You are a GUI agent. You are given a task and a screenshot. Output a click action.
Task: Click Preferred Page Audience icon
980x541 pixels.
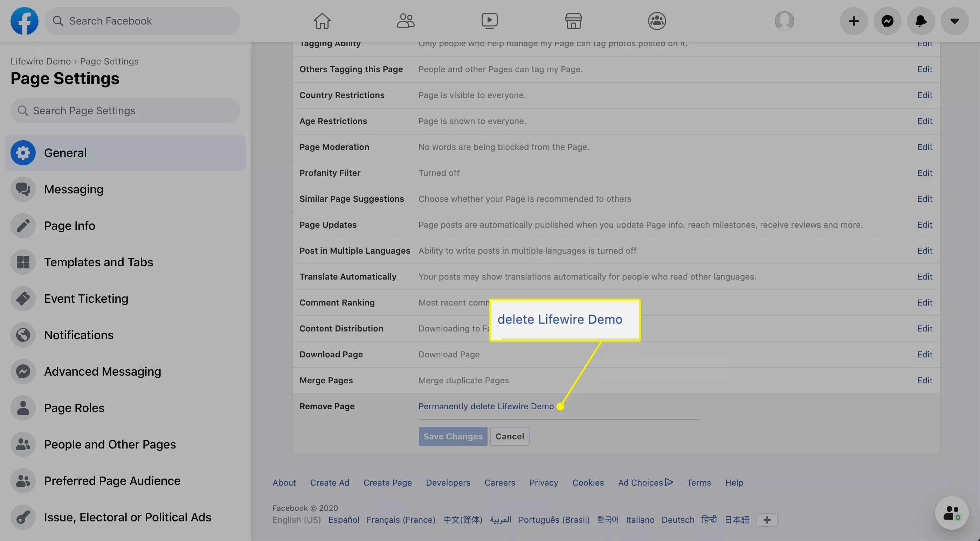(23, 481)
